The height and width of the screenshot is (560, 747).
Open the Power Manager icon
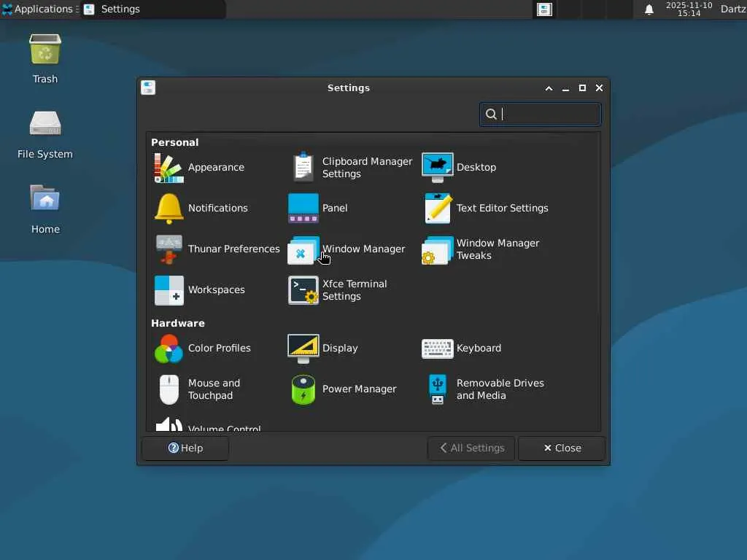pos(303,389)
